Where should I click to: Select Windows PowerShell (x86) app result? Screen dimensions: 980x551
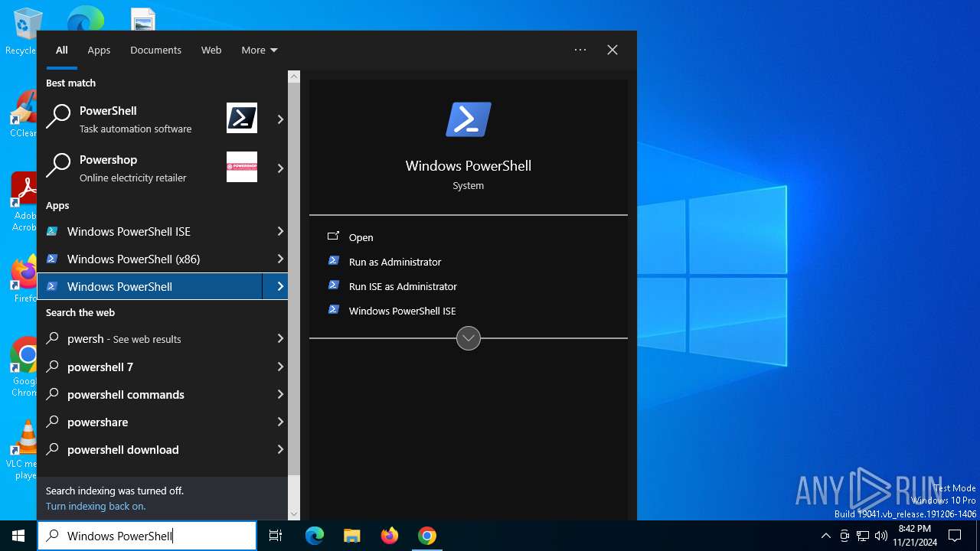(x=155, y=259)
